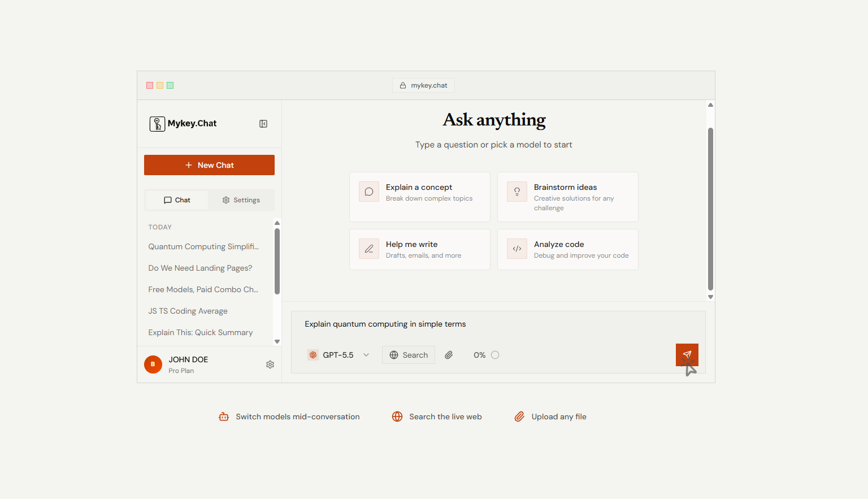Click the TODAY section label
The image size is (868, 499).
(160, 227)
